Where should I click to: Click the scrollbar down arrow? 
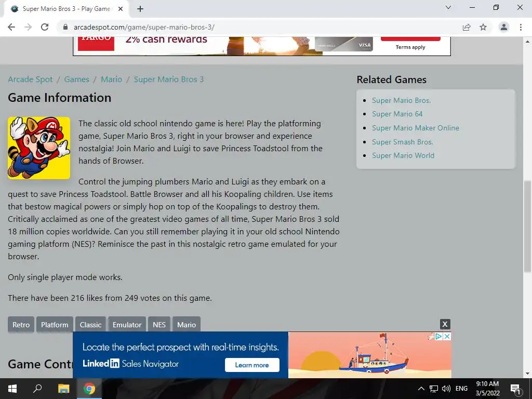click(527, 374)
